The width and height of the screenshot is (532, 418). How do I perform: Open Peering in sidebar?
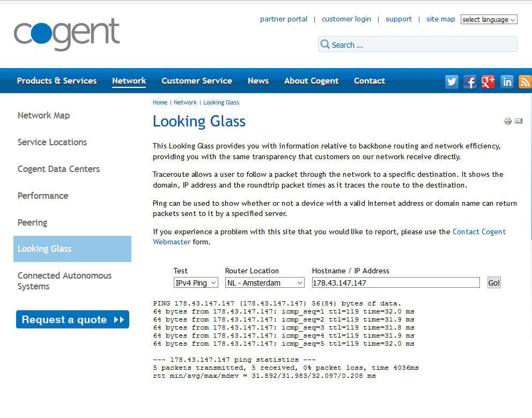pos(33,222)
